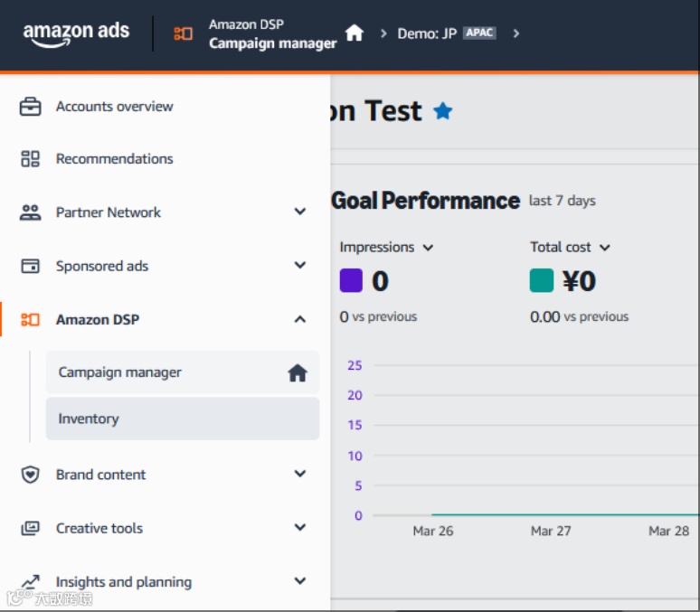Open Inventory submenu item
700x612 pixels.
[183, 419]
